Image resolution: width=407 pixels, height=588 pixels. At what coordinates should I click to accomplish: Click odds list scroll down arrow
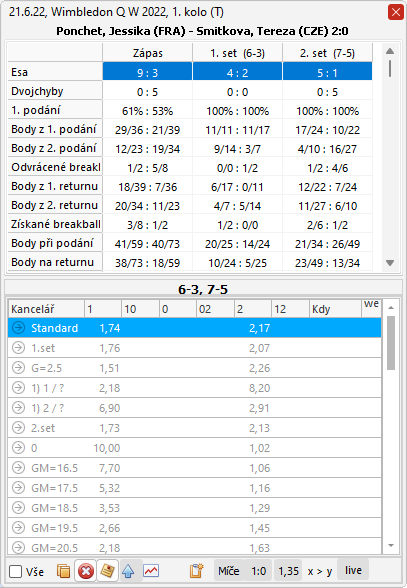tap(391, 546)
